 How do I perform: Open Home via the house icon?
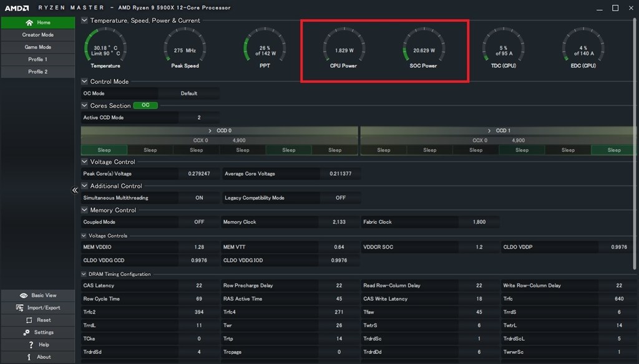click(x=29, y=23)
